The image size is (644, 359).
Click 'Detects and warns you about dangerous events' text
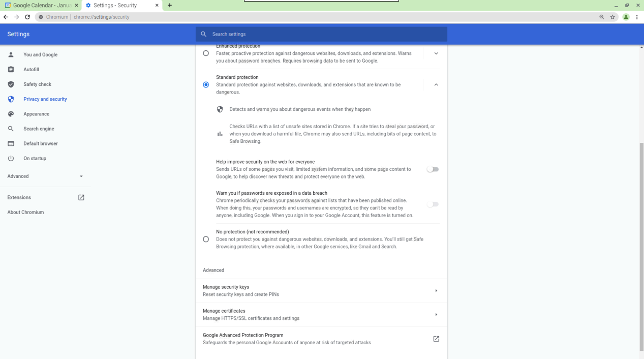tap(300, 109)
